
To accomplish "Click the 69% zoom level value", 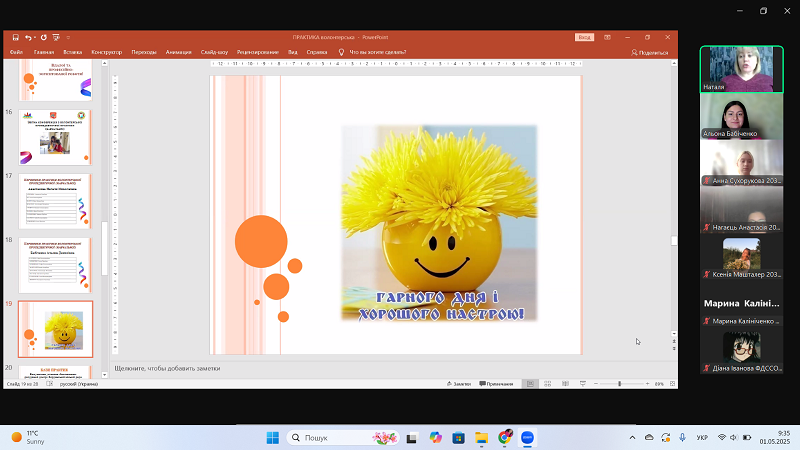I will [659, 384].
